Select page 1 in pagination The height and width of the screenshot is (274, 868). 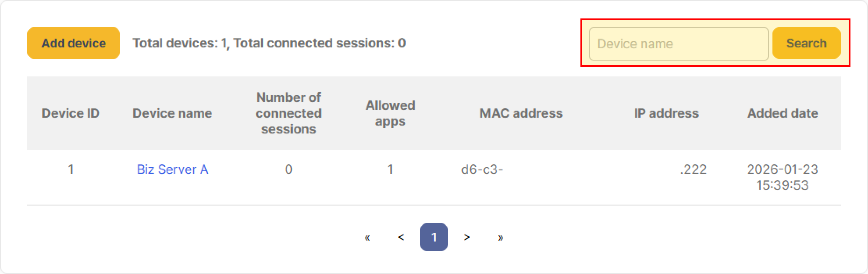pos(434,238)
